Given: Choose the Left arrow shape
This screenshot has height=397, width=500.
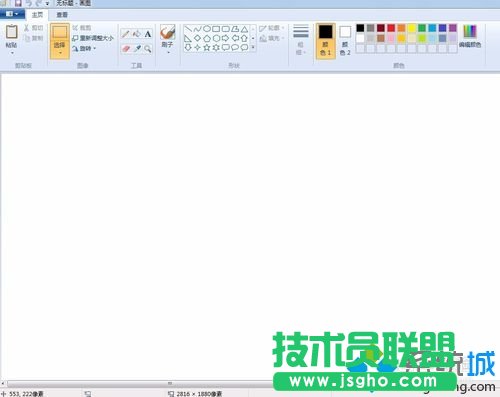Looking at the screenshot, I should [x=235, y=38].
